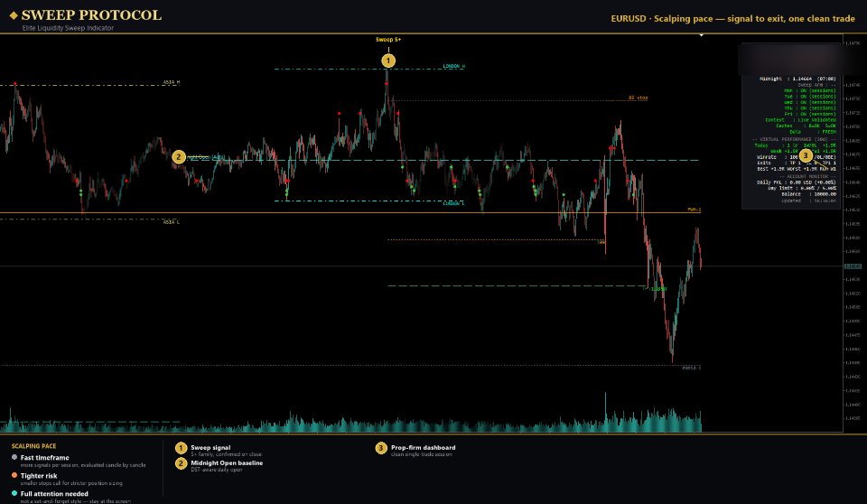Screen dimensions: 867x504
Task: Click the teal dot beside Full attention needed
Action: [x=14, y=493]
